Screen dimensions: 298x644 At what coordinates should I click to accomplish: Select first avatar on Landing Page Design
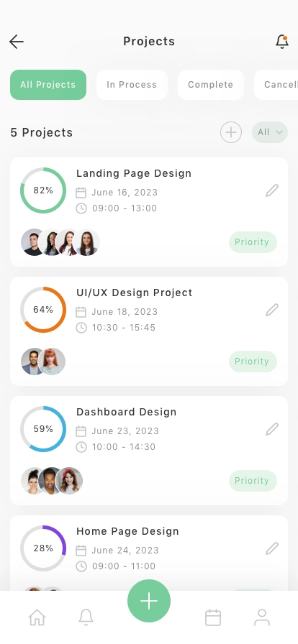pos(34,242)
